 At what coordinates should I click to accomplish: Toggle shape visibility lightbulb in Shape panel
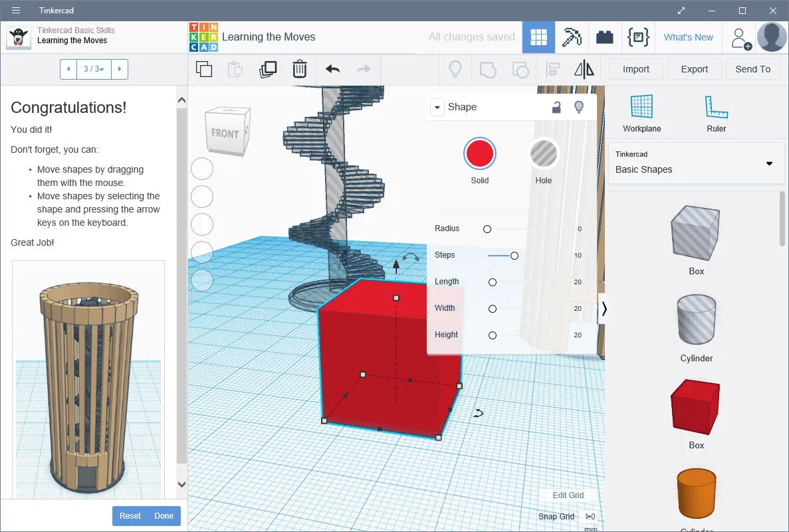[579, 107]
